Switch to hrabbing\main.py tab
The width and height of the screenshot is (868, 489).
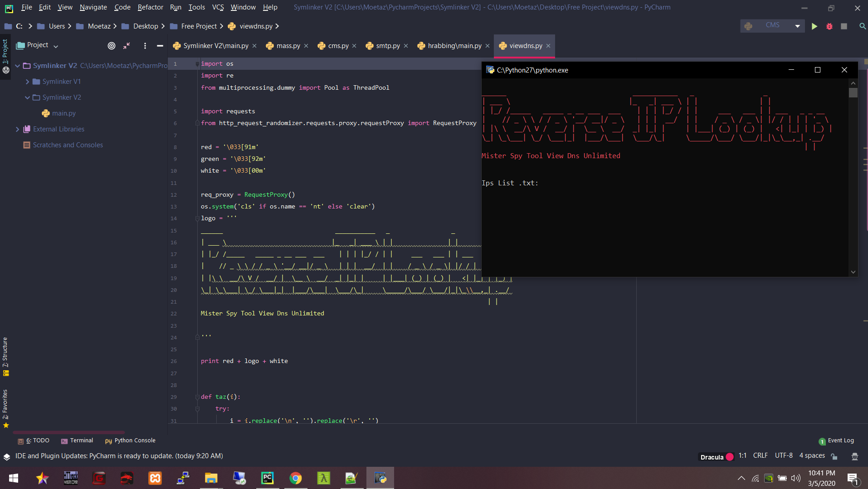(454, 46)
